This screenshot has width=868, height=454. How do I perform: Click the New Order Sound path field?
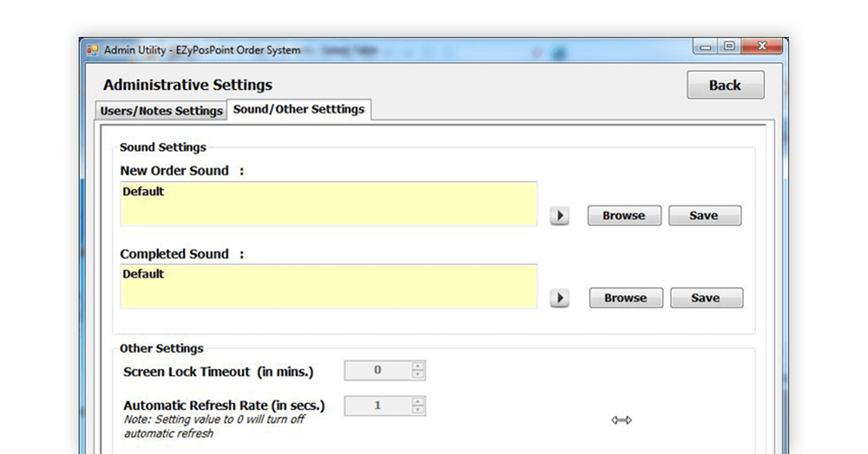pyautogui.click(x=328, y=204)
